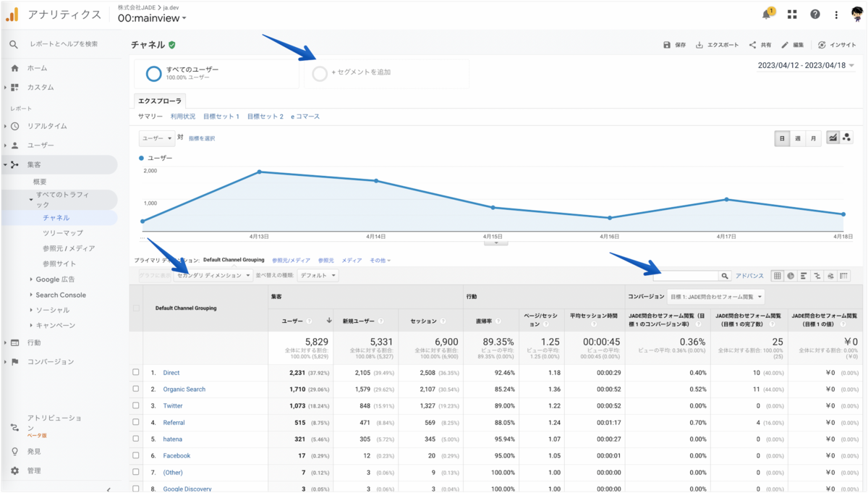Tick the Direct row checkbox
The height and width of the screenshot is (493, 868).
coord(136,372)
